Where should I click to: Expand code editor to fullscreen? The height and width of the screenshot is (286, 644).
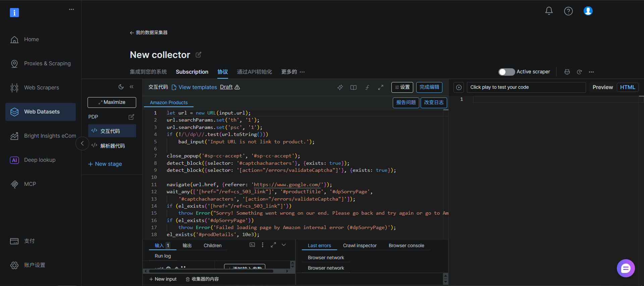pos(381,87)
